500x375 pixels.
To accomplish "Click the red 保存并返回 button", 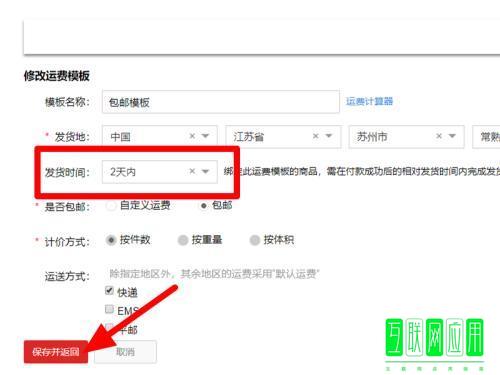I will click(56, 352).
